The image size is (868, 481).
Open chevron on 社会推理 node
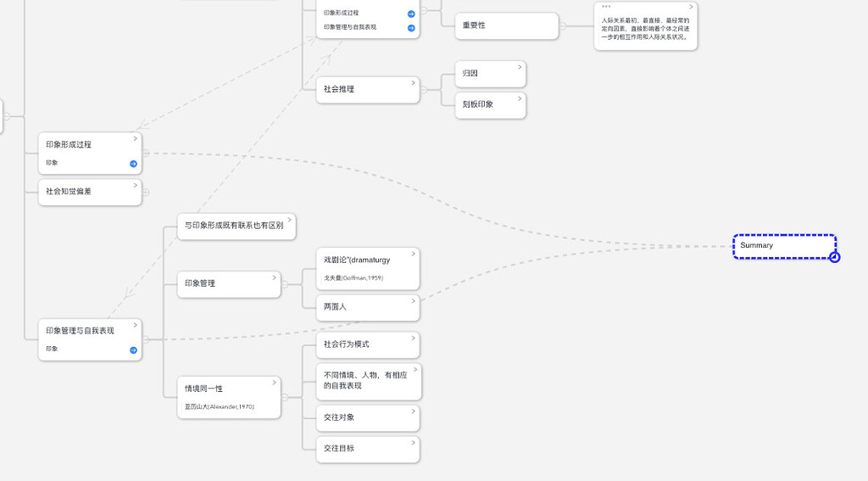413,83
